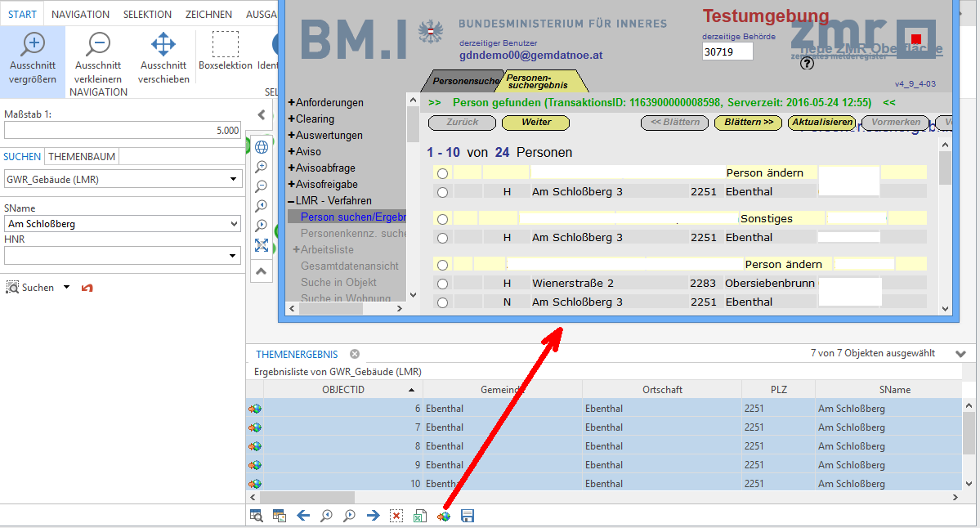Select the radio button next to Wienerstraße 2
Image resolution: width=980 pixels, height=528 pixels.
pyautogui.click(x=442, y=283)
